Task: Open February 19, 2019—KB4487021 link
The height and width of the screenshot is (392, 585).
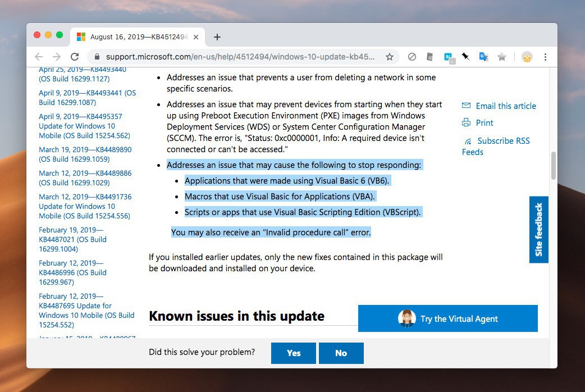Action: [x=73, y=239]
